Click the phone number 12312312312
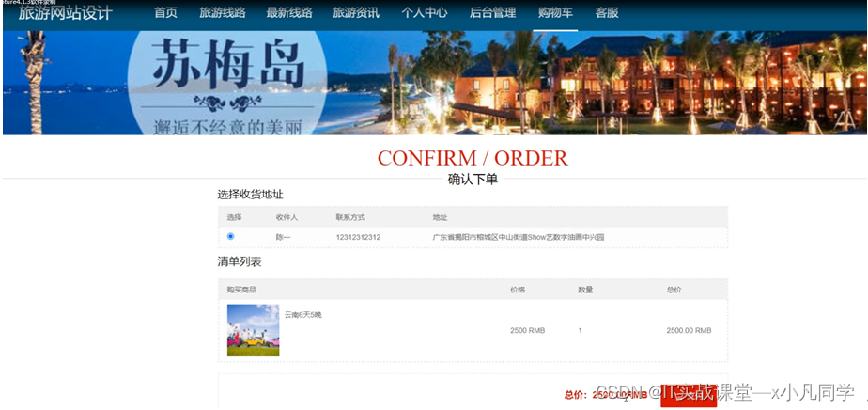This screenshot has height=410, width=868. pyautogui.click(x=358, y=237)
